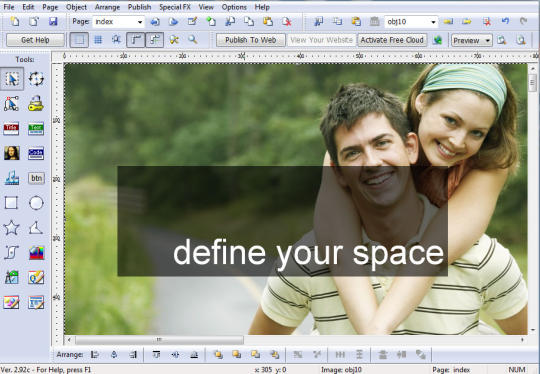Screen dimensions: 540x374
Task: Toggle the snap-to-objects icon
Action: [116, 40]
